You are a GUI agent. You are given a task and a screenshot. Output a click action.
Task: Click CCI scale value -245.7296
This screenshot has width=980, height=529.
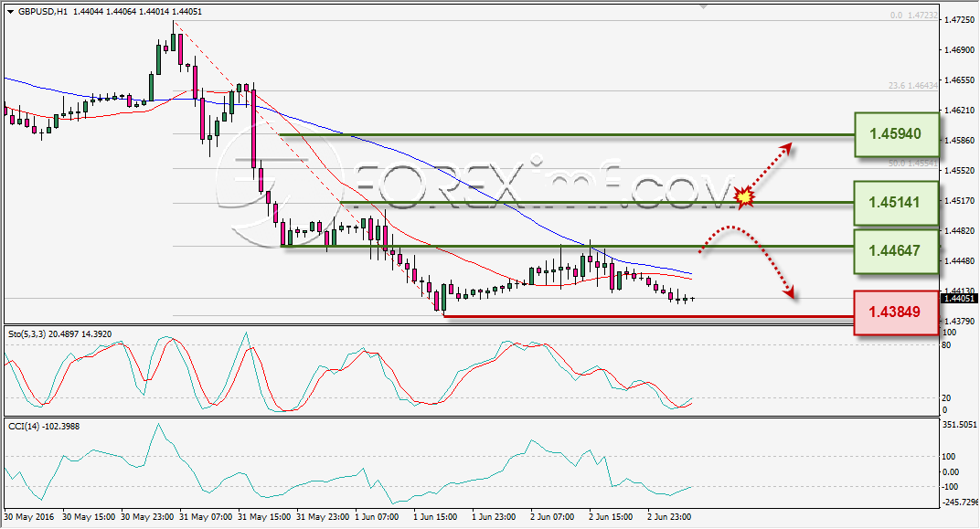pyautogui.click(x=959, y=502)
